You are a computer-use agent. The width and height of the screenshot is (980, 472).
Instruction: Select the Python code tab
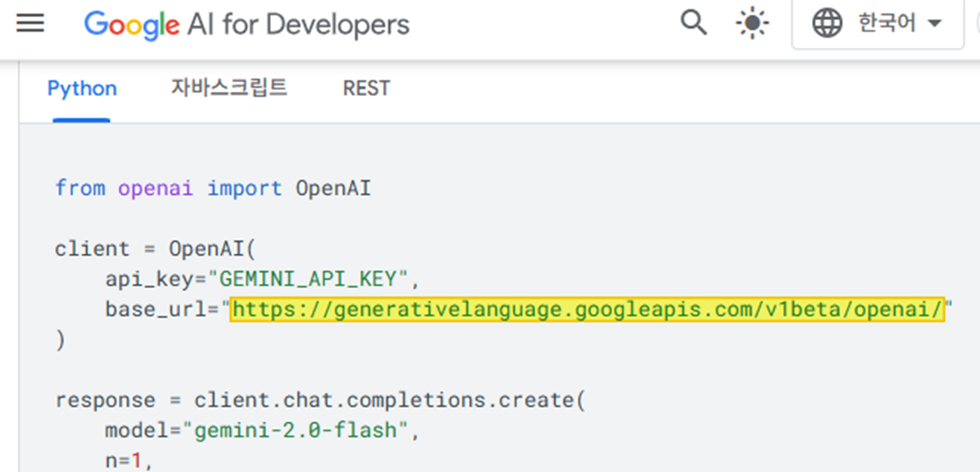tap(82, 89)
